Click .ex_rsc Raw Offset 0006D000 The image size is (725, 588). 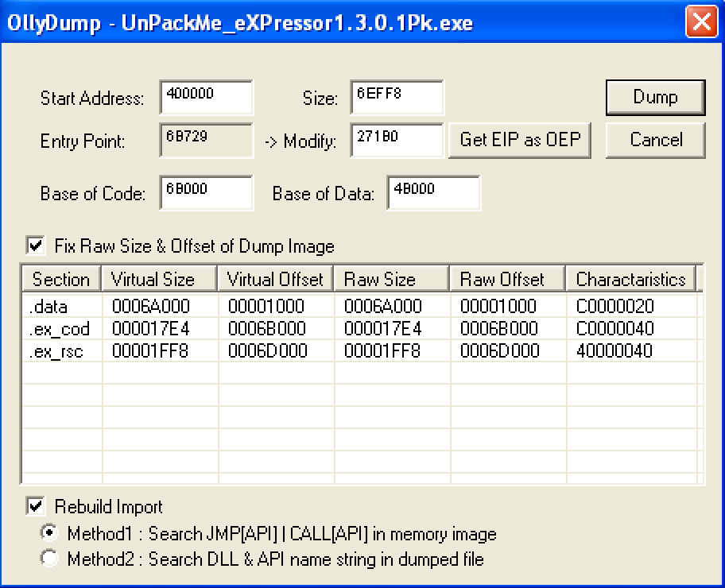(500, 351)
